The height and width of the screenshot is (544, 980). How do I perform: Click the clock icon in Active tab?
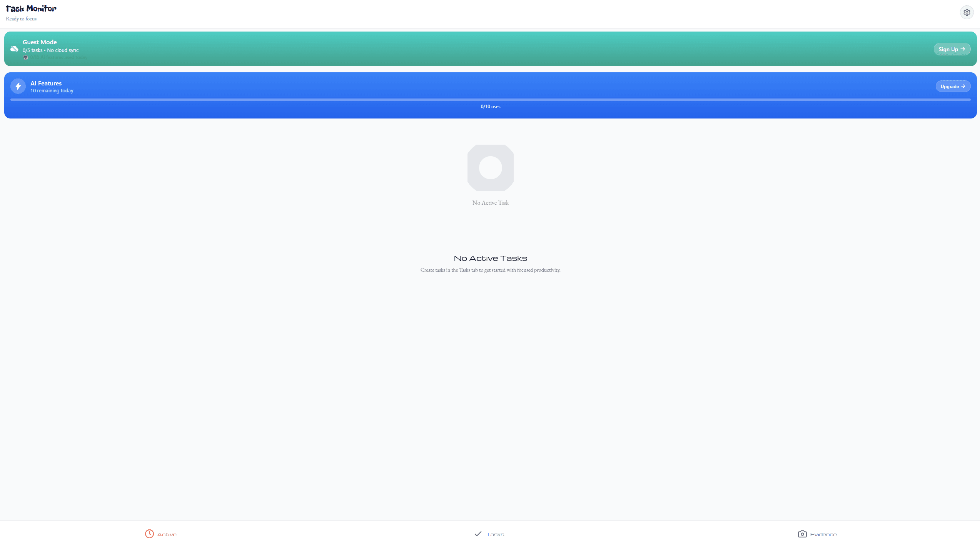click(149, 534)
